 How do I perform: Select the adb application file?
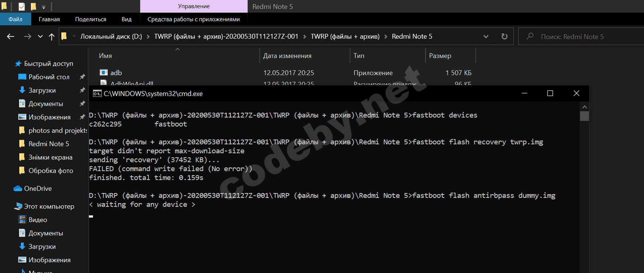[x=116, y=73]
